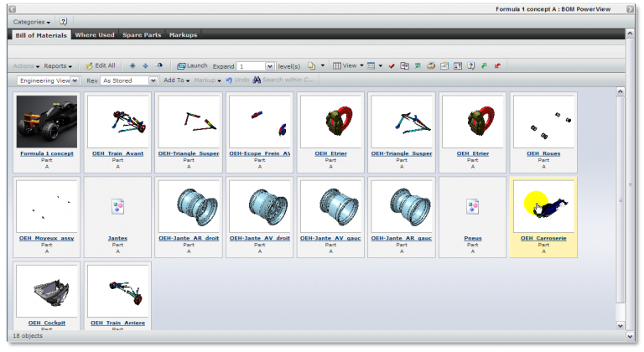Click the printer icon in toolbar
Image resolution: width=644 pixels, height=352 pixels.
click(x=431, y=65)
